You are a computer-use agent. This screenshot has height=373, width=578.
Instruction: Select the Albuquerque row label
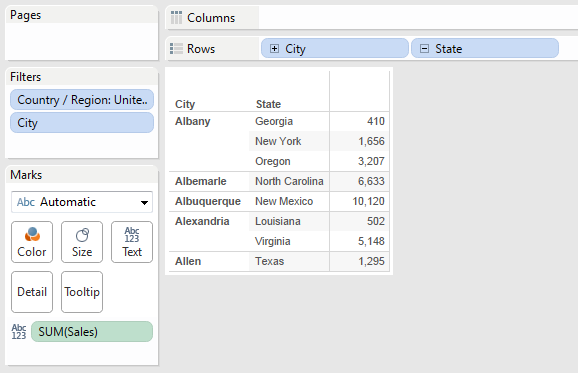point(208,201)
